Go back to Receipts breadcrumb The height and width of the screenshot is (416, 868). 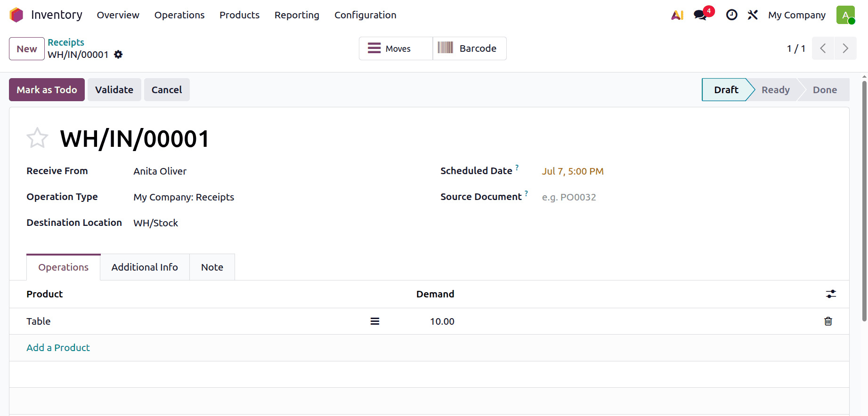66,42
